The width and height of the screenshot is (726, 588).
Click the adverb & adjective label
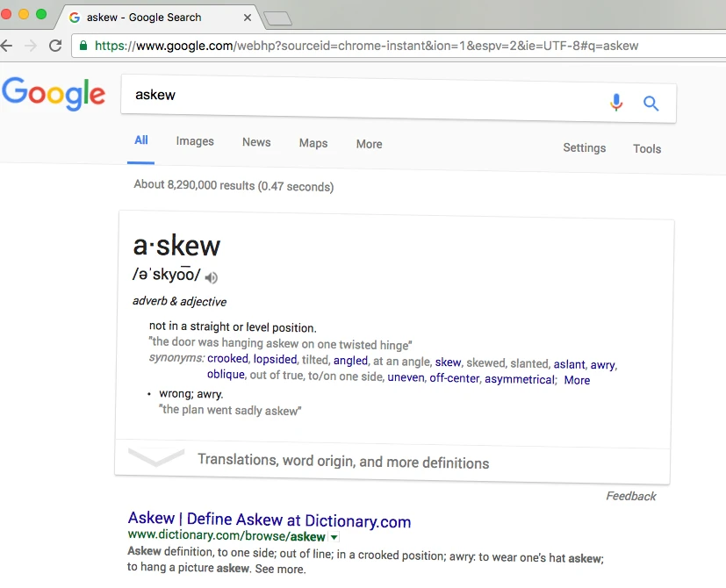click(x=180, y=301)
